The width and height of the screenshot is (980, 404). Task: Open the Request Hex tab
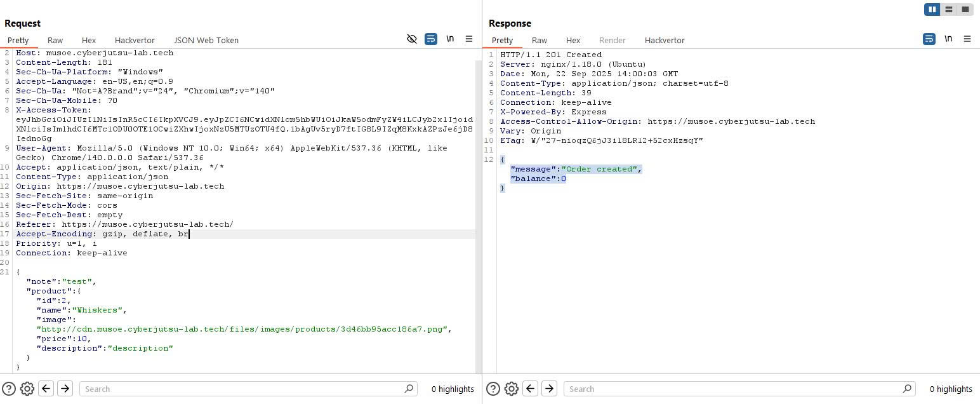[x=89, y=40]
